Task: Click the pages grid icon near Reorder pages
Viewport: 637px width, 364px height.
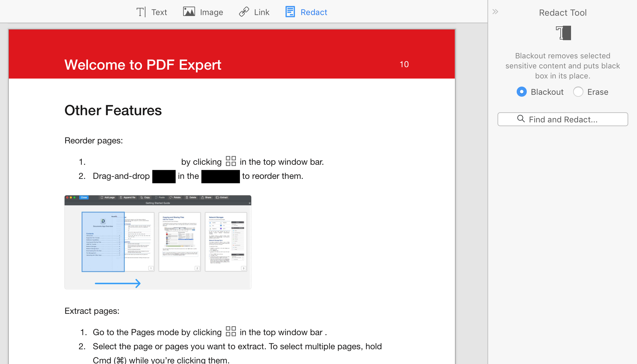Action: click(x=230, y=162)
